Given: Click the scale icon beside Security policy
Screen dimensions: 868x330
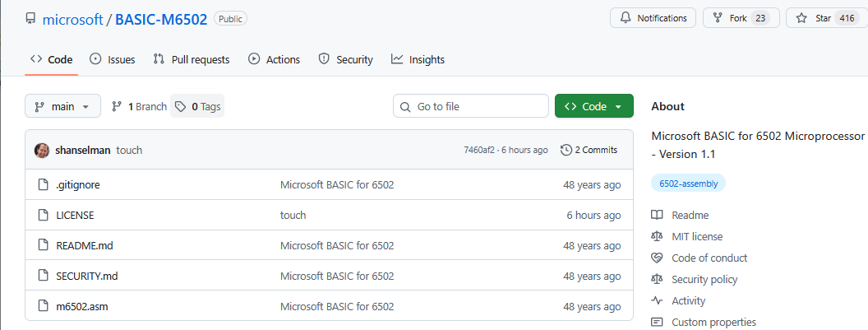Looking at the screenshot, I should (x=657, y=280).
